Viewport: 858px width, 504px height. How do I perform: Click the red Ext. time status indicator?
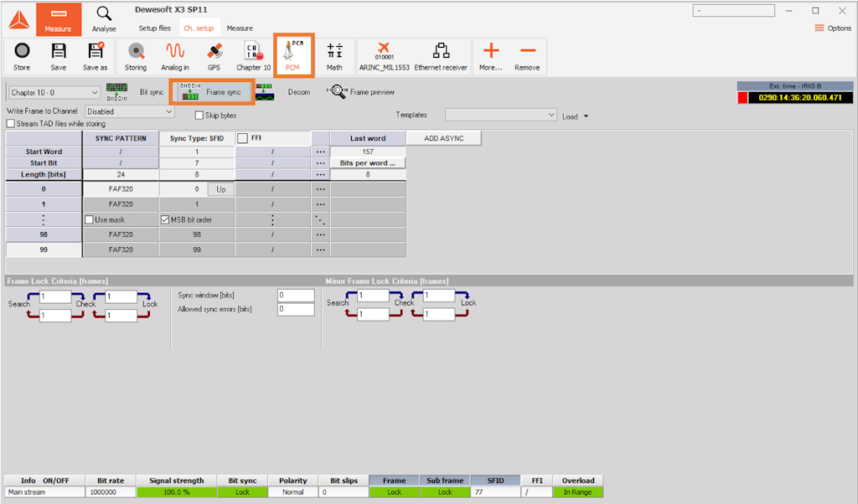[742, 98]
